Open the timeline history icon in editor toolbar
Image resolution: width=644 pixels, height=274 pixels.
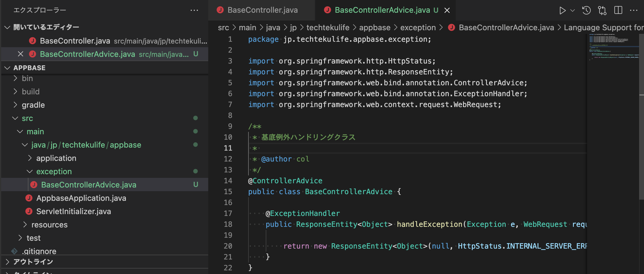click(x=586, y=11)
